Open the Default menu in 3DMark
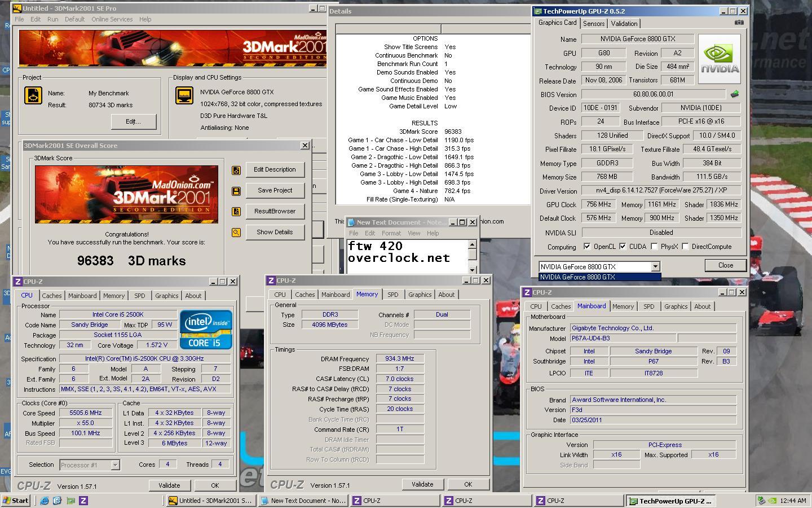 pyautogui.click(x=74, y=19)
